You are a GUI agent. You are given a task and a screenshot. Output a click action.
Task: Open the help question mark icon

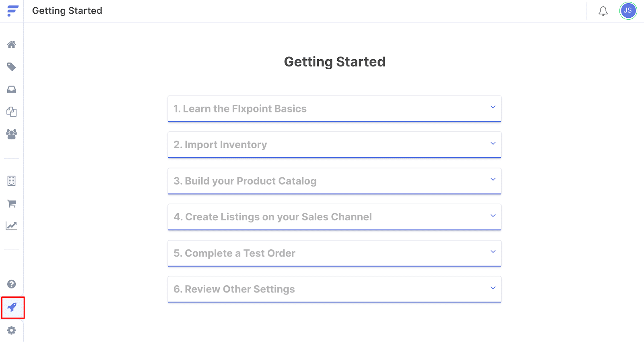12,284
